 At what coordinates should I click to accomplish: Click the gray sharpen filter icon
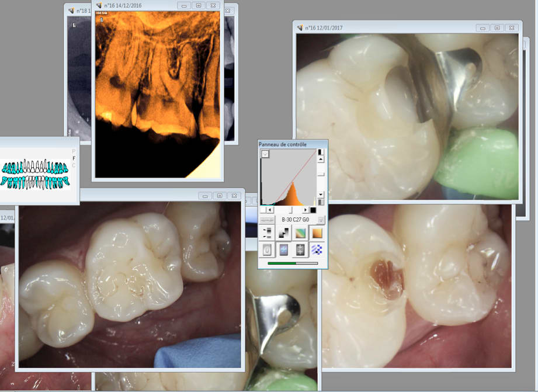300,249
